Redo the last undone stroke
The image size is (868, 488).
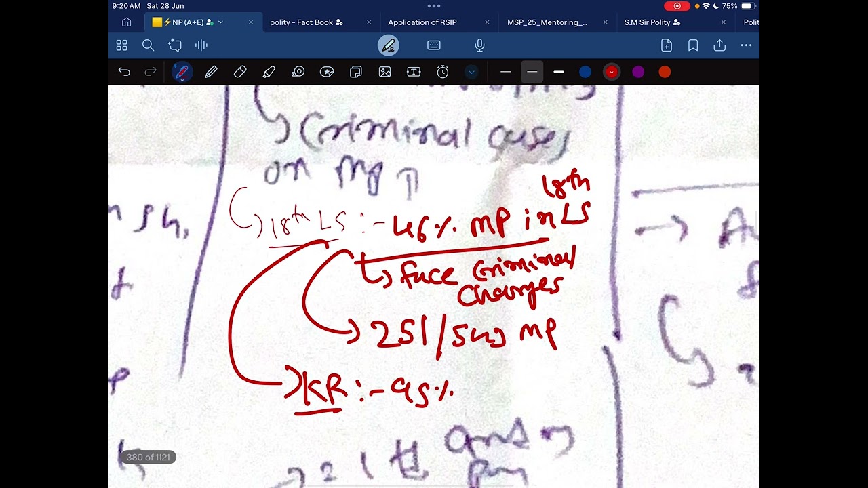(151, 72)
